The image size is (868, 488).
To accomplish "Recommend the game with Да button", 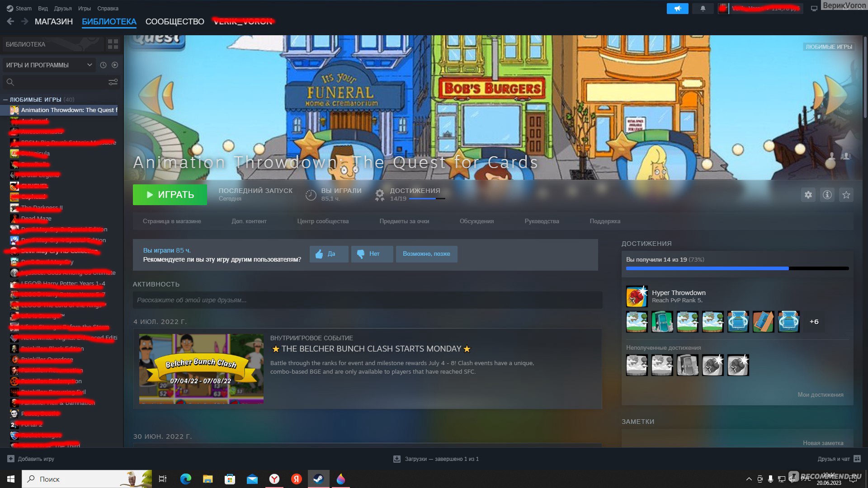I will (x=329, y=254).
